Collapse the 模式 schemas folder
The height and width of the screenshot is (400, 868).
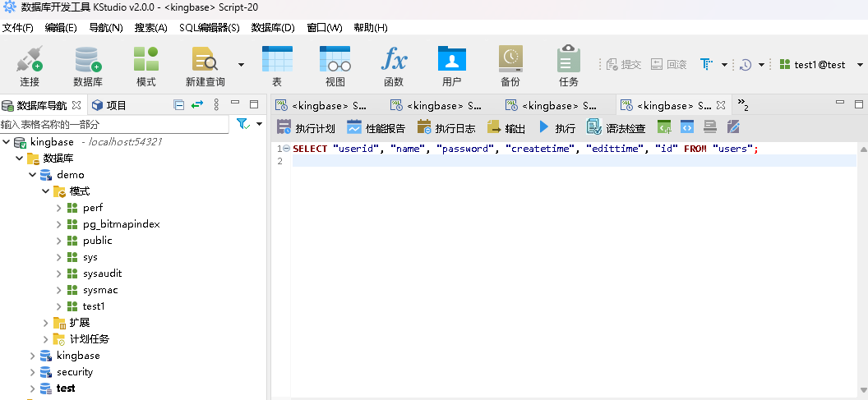[x=46, y=191]
